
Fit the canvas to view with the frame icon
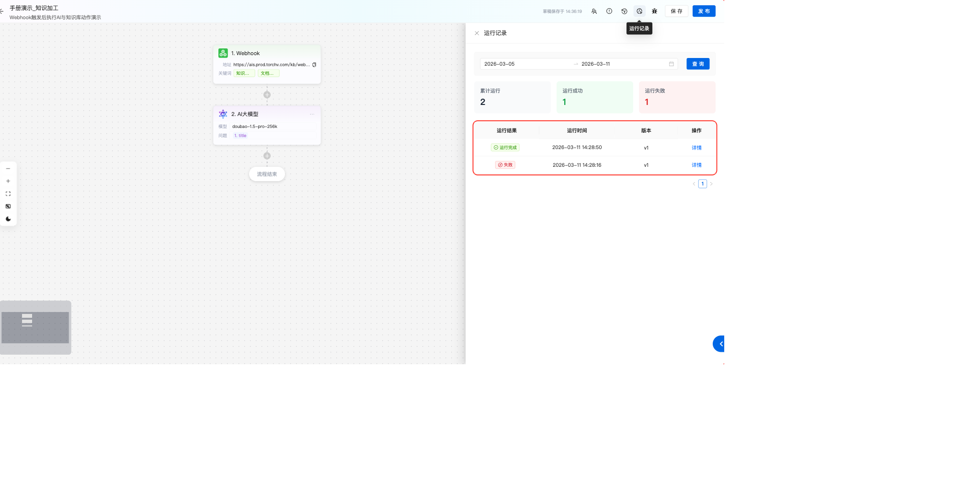click(8, 194)
